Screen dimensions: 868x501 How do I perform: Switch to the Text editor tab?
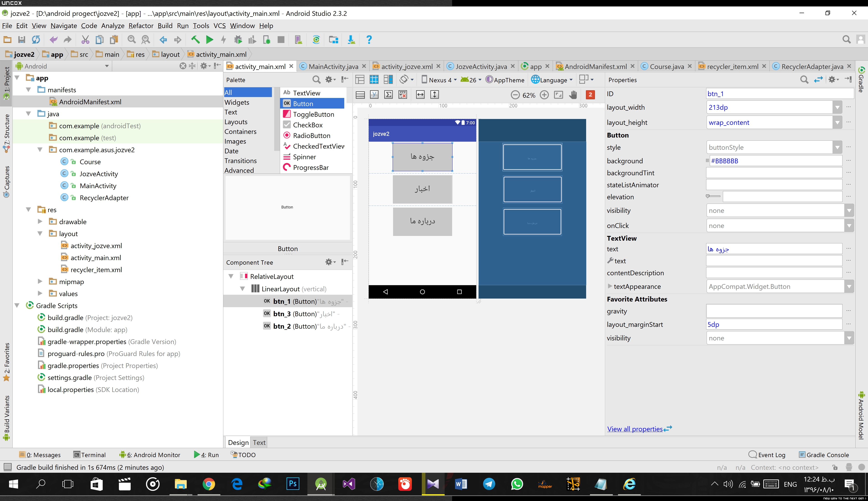click(x=259, y=442)
